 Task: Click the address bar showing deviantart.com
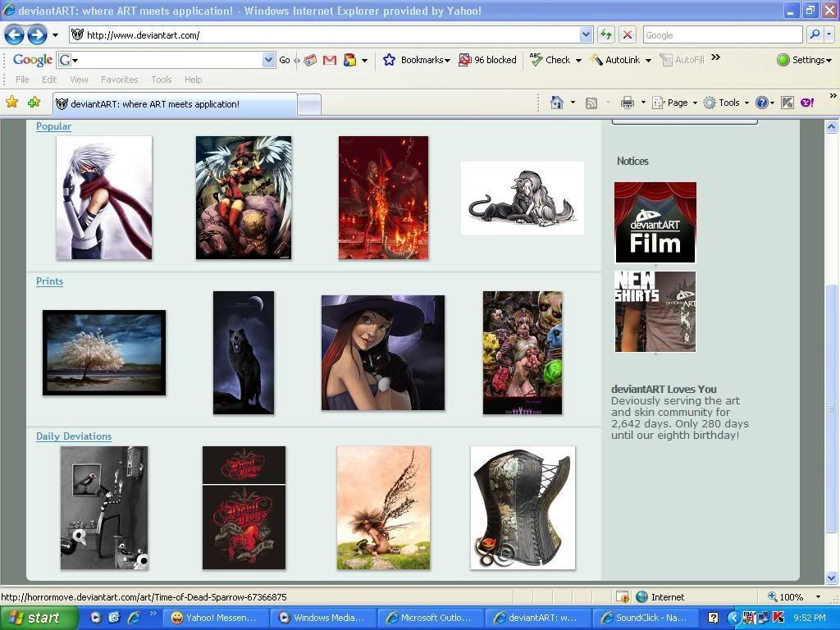[323, 35]
